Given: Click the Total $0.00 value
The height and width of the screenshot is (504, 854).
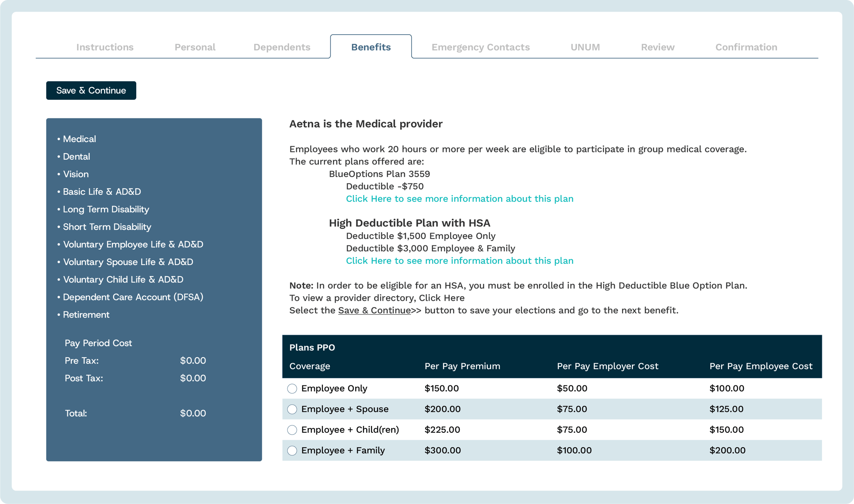Looking at the screenshot, I should tap(193, 413).
